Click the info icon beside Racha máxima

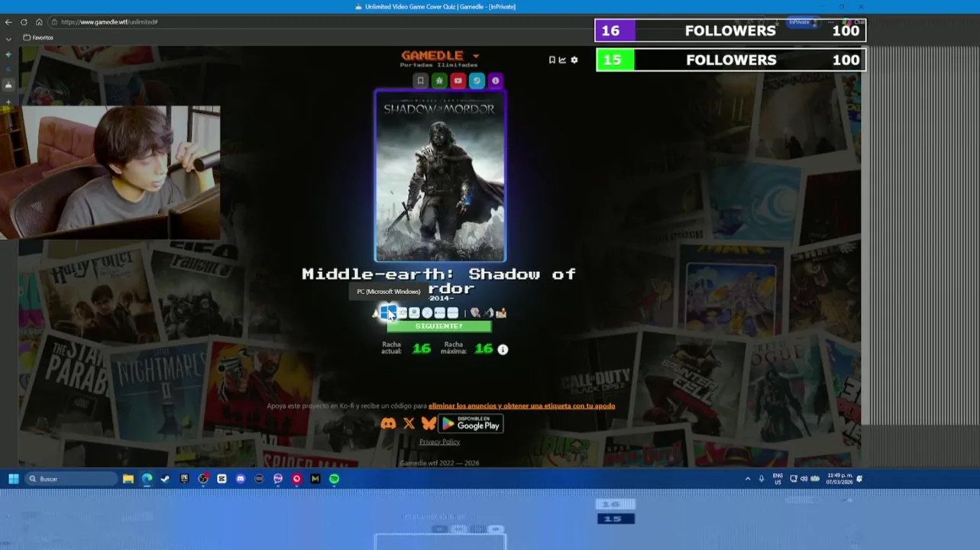click(x=503, y=349)
